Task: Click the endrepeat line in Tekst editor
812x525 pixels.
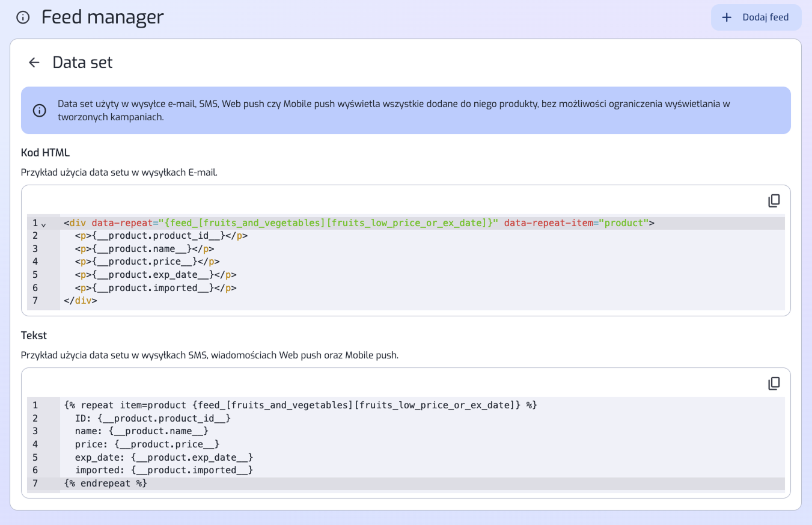Action: (105, 484)
